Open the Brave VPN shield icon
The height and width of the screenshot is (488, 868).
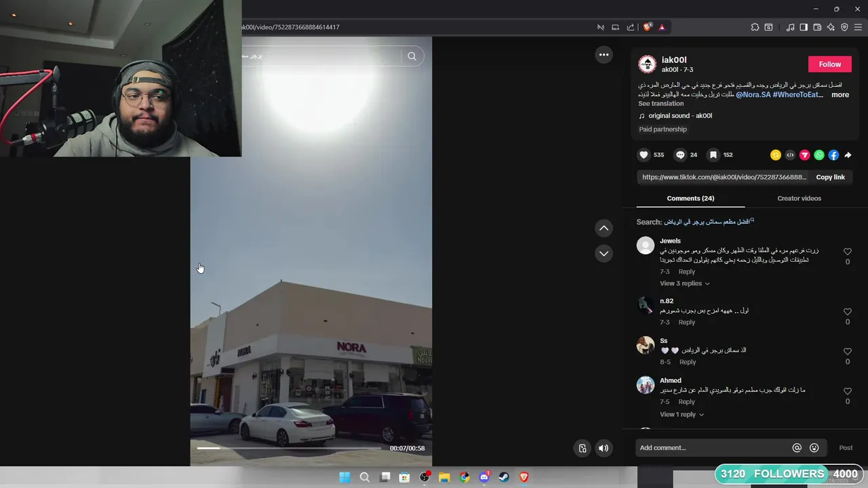coord(844,27)
